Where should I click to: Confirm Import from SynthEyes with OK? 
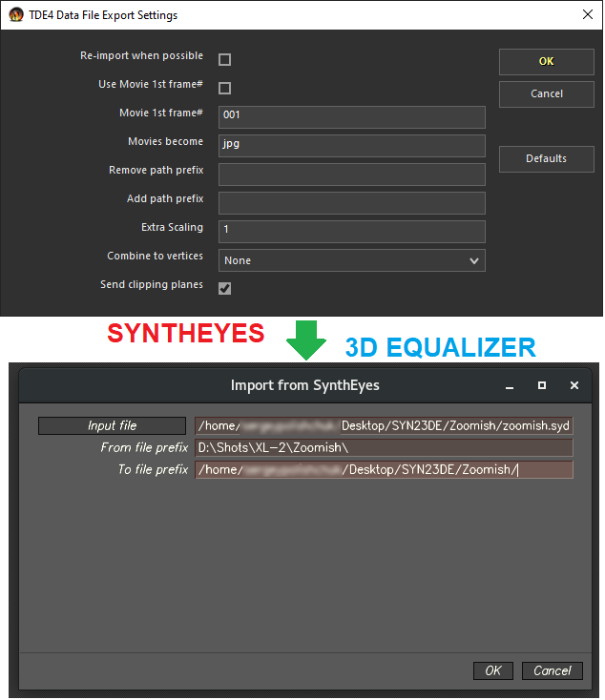pyautogui.click(x=493, y=670)
